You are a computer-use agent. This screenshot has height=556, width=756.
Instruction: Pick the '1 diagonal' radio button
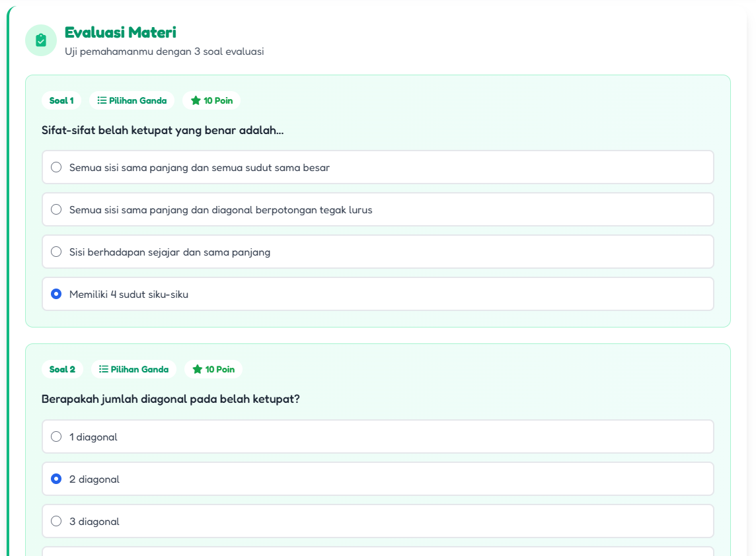[x=56, y=437]
